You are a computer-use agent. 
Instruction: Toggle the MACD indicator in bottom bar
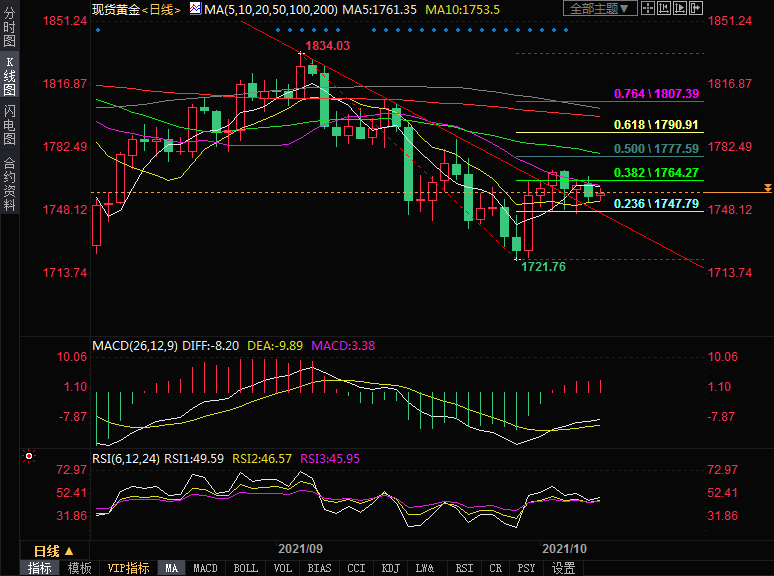click(x=205, y=568)
